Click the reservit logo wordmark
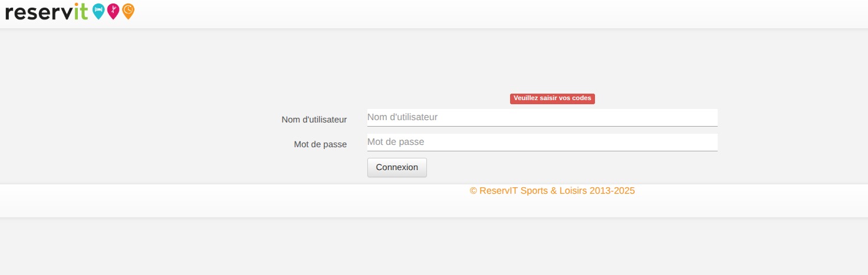This screenshot has width=868, height=275. pyautogui.click(x=47, y=12)
